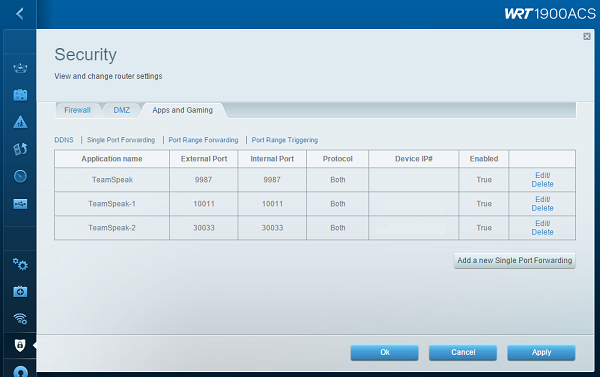Viewport: 600px width, 377px height.
Task: Open the Speed Test gauge icon
Action: (20, 176)
